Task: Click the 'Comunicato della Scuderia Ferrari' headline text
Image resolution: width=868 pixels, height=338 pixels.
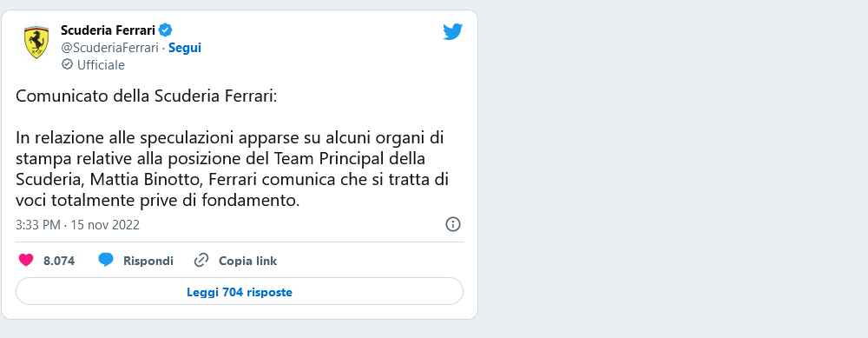Action: (146, 96)
